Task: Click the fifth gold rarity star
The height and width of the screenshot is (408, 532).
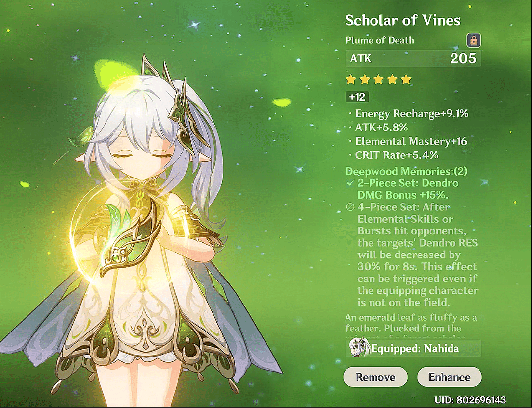Action: pyautogui.click(x=406, y=80)
